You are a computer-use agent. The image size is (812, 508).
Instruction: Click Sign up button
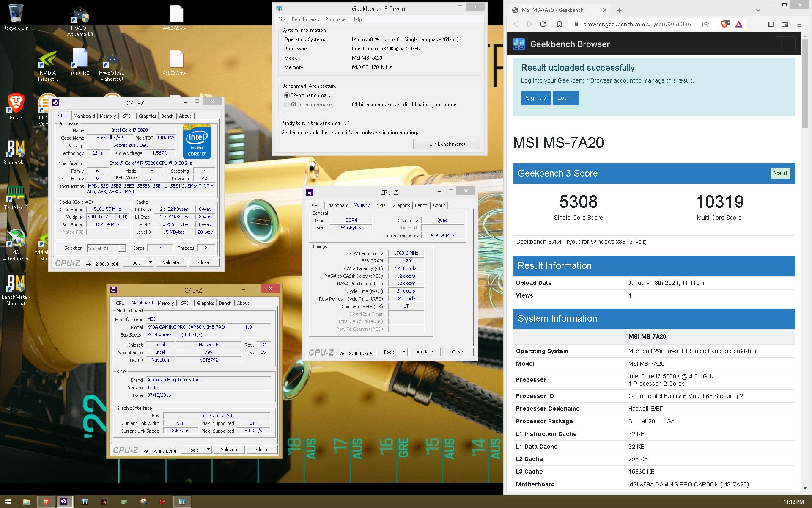click(535, 98)
